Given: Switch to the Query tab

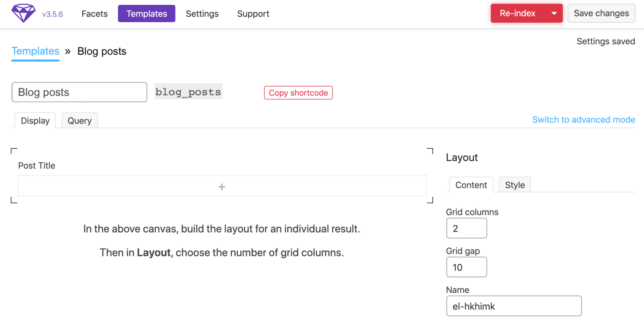Looking at the screenshot, I should click(80, 121).
